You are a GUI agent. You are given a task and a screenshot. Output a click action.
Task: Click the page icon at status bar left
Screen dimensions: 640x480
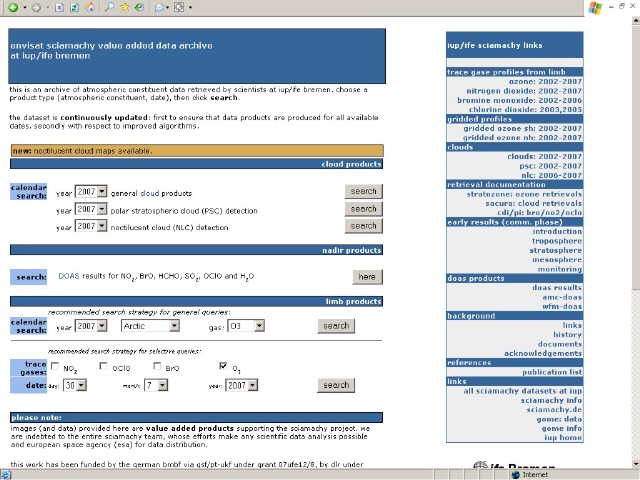(6, 475)
